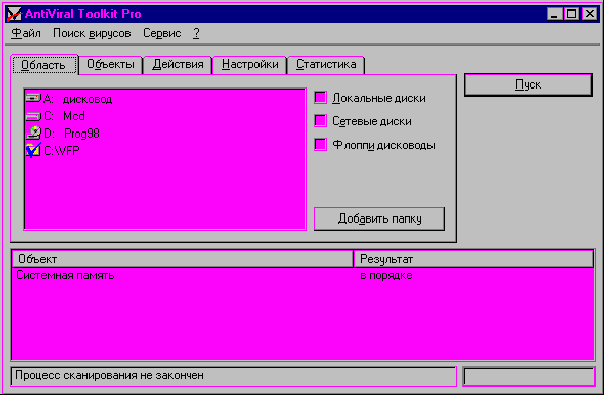Click the C:\VFP folder path text
Image resolution: width=604 pixels, height=395 pixels.
pos(62,151)
